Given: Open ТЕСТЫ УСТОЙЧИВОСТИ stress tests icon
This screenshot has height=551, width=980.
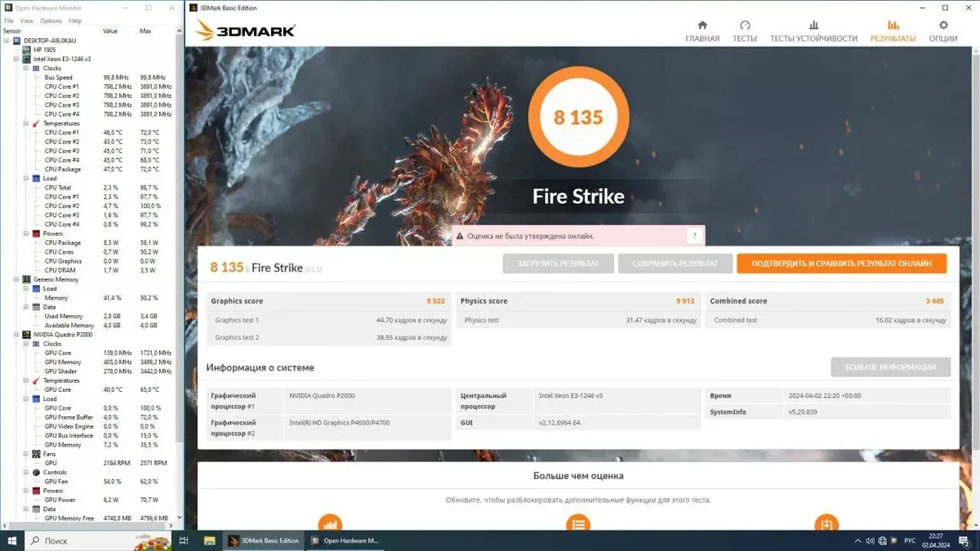Looking at the screenshot, I should tap(813, 31).
